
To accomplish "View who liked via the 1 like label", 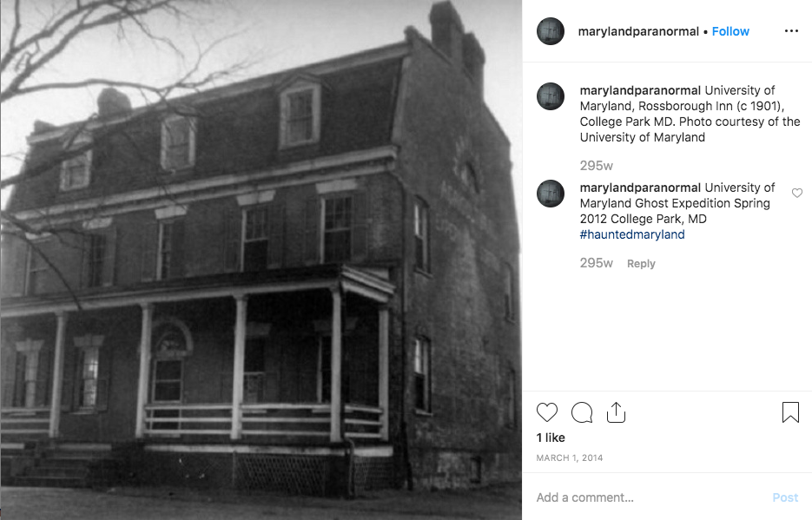I will pos(551,438).
